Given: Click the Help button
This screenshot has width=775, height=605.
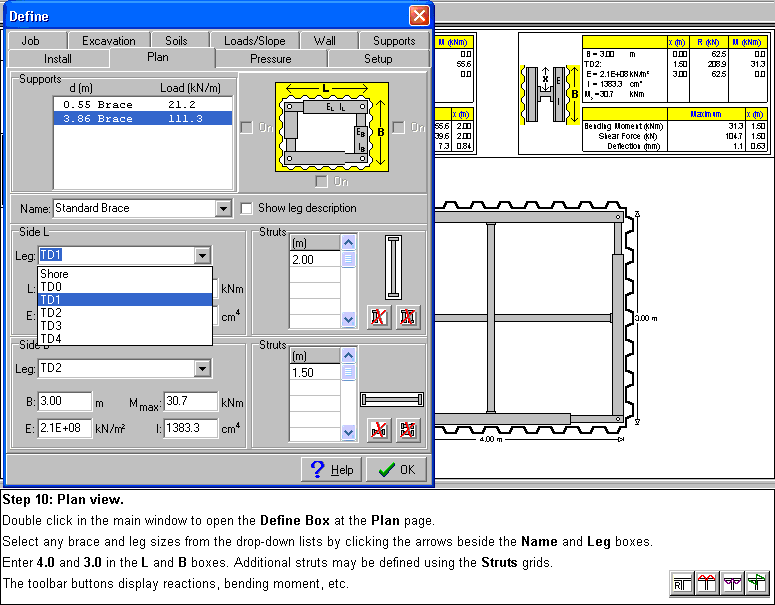Looking at the screenshot, I should 331,469.
